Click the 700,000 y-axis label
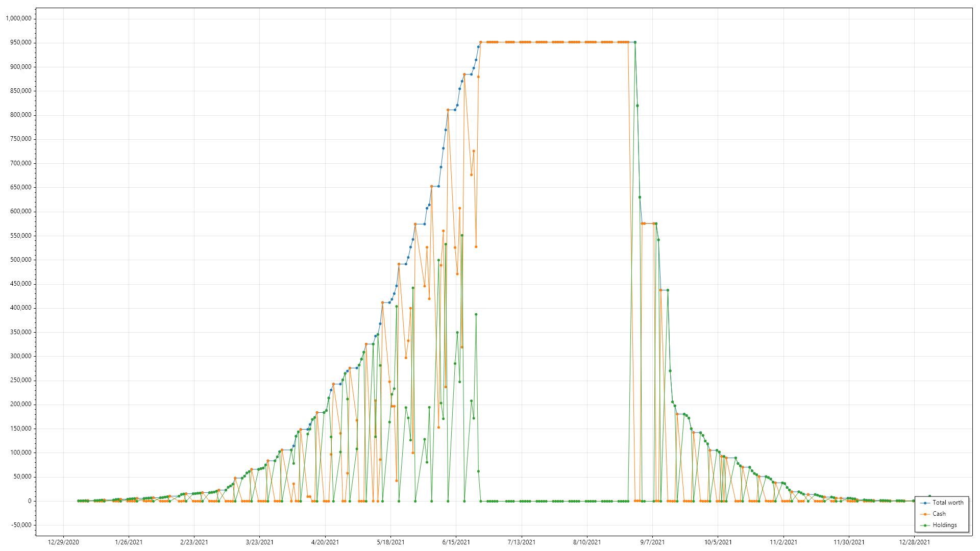 20,163
